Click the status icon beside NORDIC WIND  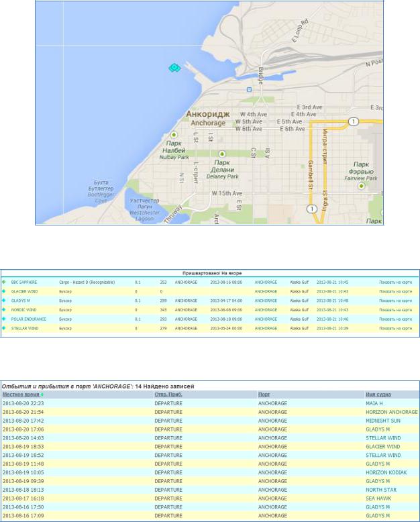coord(4,309)
